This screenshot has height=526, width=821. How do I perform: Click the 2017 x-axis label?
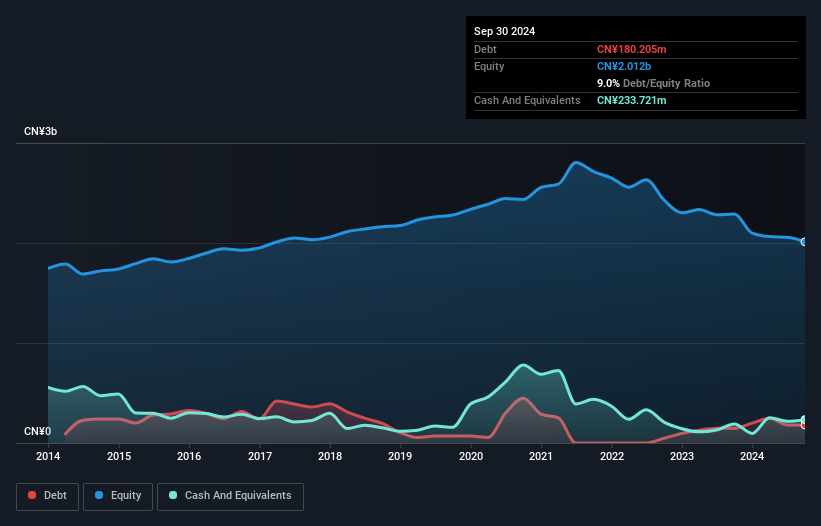pyautogui.click(x=260, y=456)
